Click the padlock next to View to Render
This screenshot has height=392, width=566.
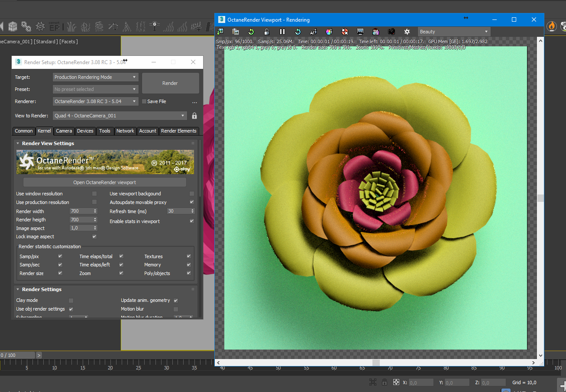(x=194, y=116)
